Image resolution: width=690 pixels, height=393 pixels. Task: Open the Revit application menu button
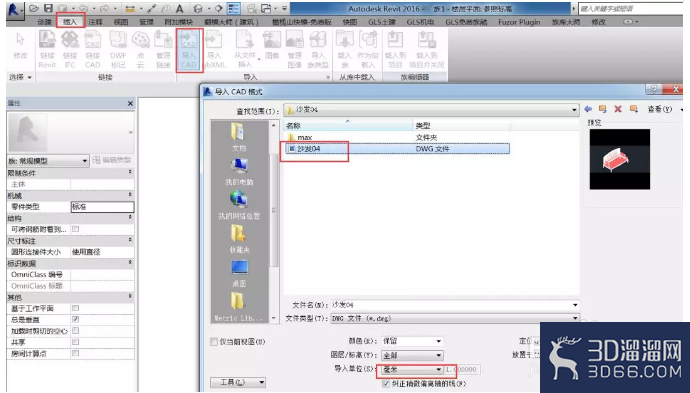coord(14,10)
